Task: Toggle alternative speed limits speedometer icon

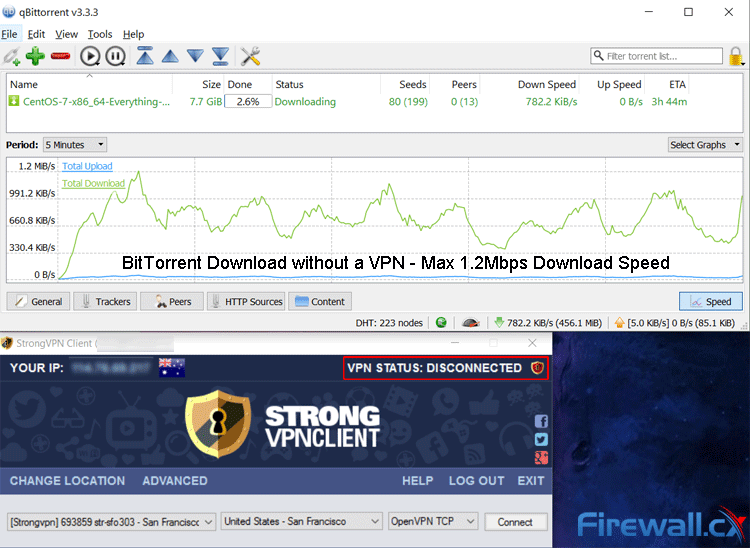Action: [x=471, y=323]
